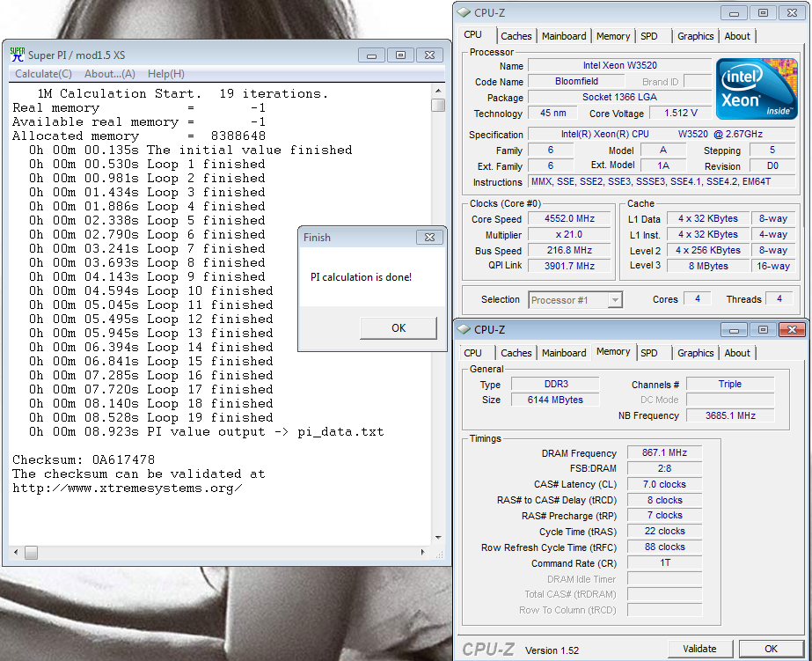Click the Super PI horizontal scrollbar thumb
The image size is (812, 661).
(31, 553)
